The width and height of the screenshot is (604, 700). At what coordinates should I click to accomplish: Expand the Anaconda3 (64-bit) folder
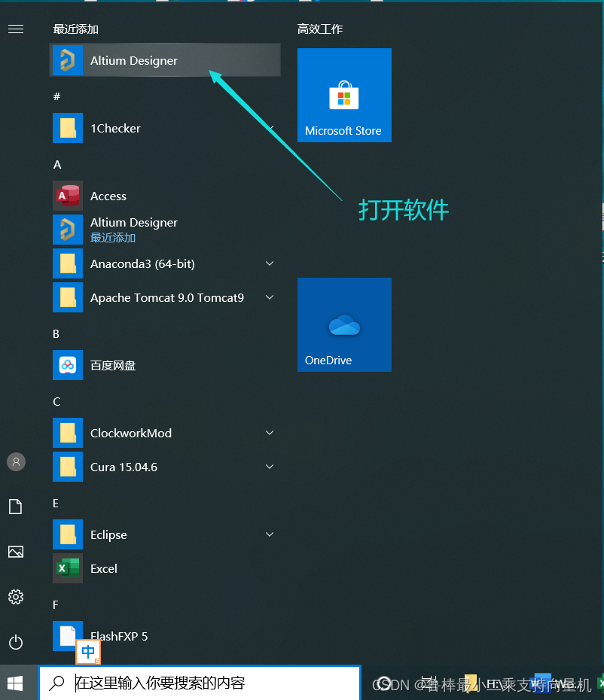[x=270, y=264]
